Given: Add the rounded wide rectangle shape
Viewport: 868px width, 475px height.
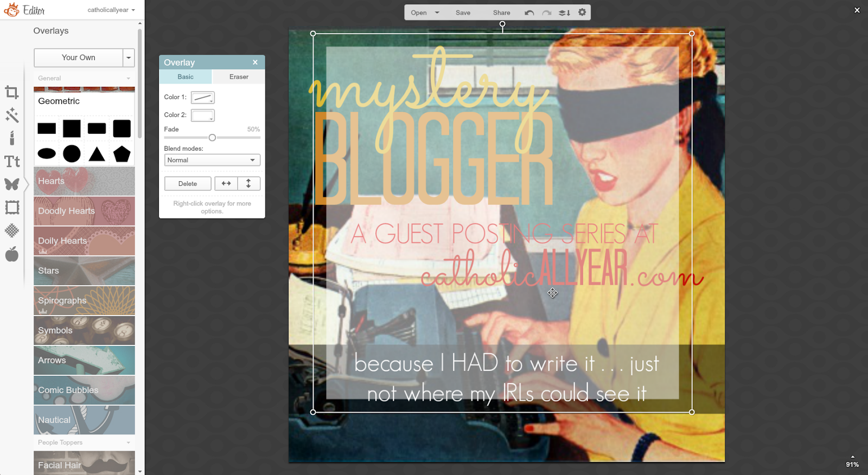Looking at the screenshot, I should pos(97,129).
